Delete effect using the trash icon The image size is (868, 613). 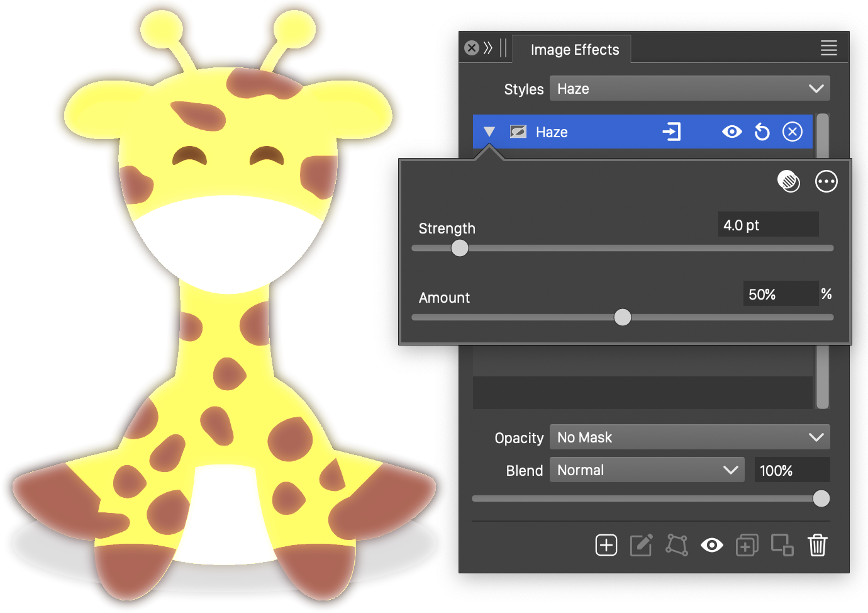817,545
